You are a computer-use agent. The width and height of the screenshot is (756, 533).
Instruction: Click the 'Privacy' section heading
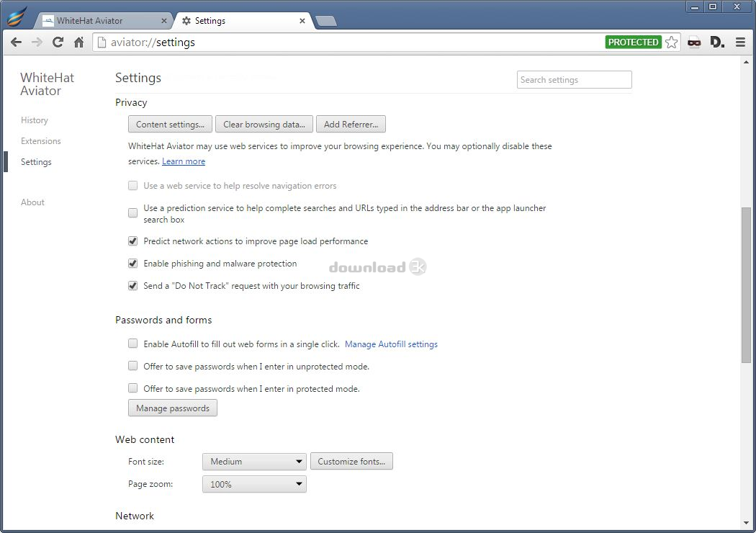[131, 102]
